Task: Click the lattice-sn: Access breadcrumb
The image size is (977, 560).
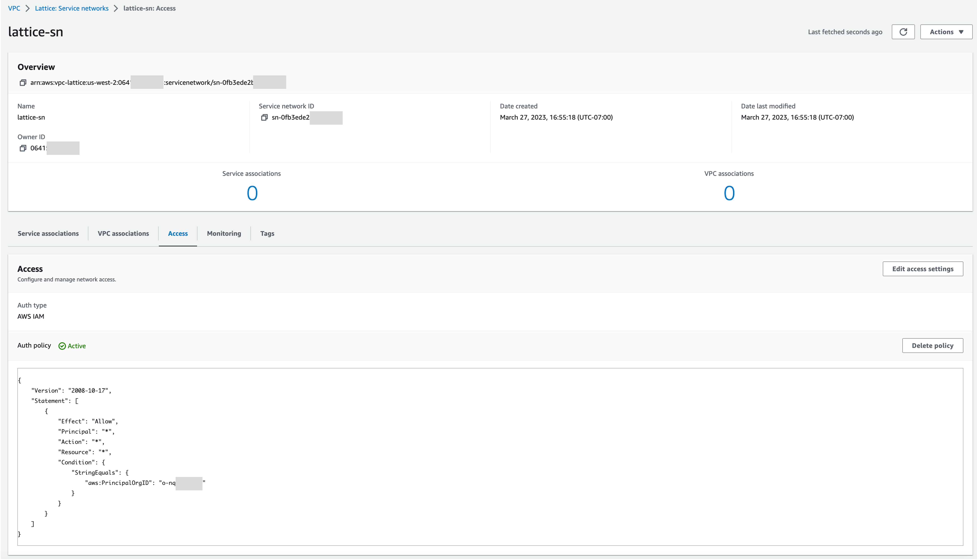Action: [149, 8]
